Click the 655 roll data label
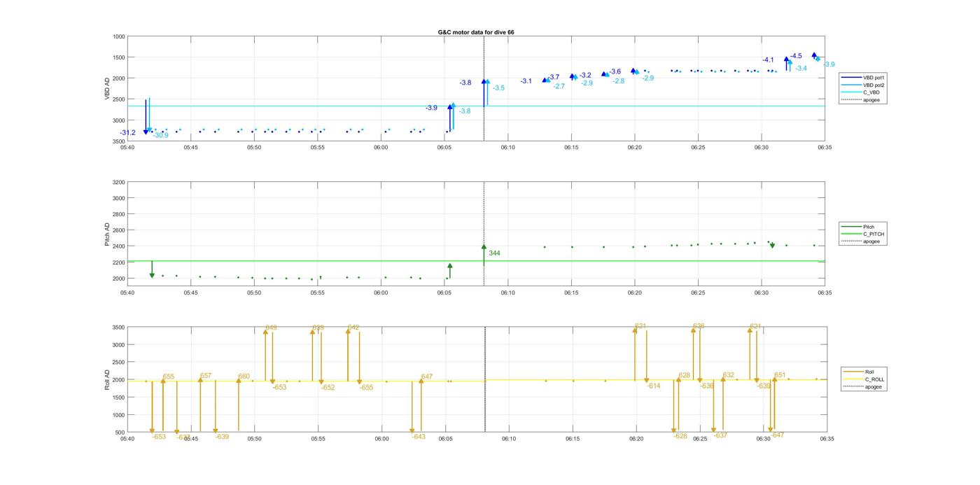 tap(169, 377)
